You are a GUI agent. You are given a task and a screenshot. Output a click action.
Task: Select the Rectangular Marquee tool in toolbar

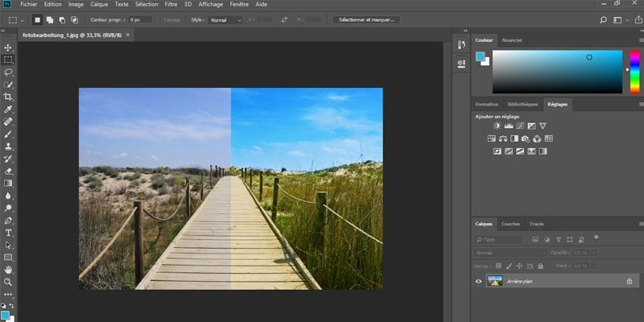tap(8, 60)
